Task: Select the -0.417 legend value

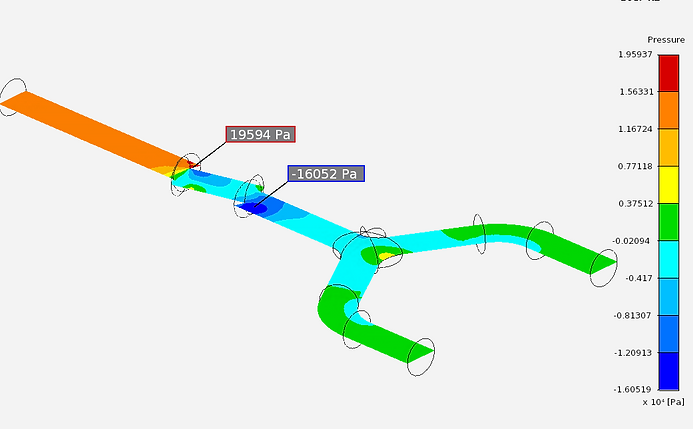Action: point(639,278)
